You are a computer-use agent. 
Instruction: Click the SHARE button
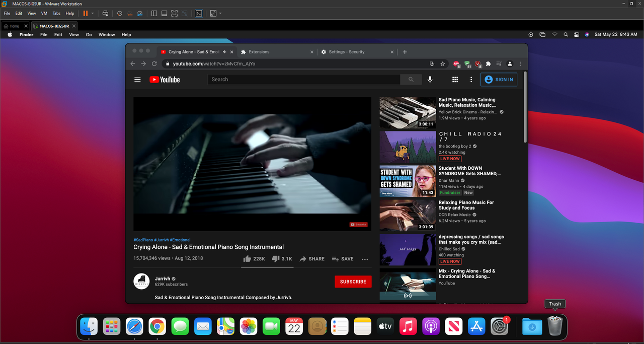point(312,259)
